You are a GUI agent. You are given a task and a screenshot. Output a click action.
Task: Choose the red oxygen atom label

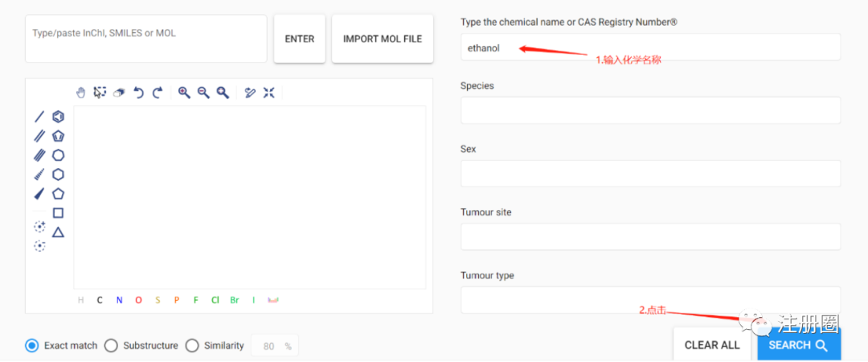(138, 300)
